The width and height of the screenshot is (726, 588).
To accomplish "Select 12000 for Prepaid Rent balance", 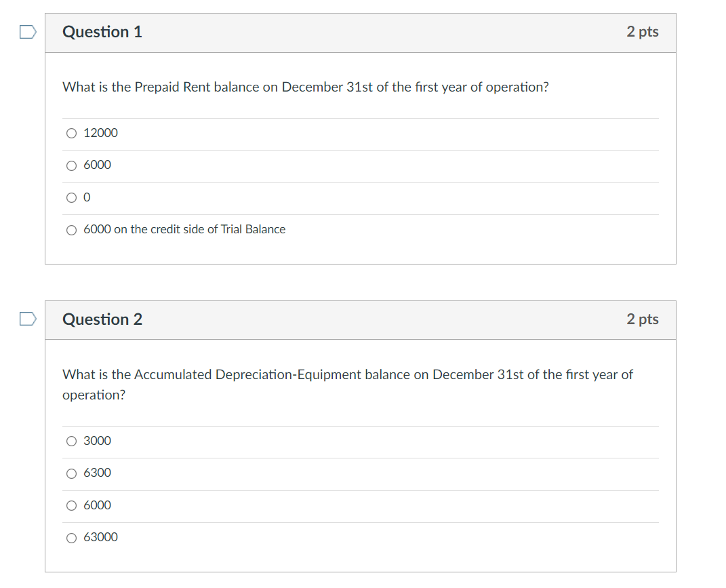I will coord(72,134).
